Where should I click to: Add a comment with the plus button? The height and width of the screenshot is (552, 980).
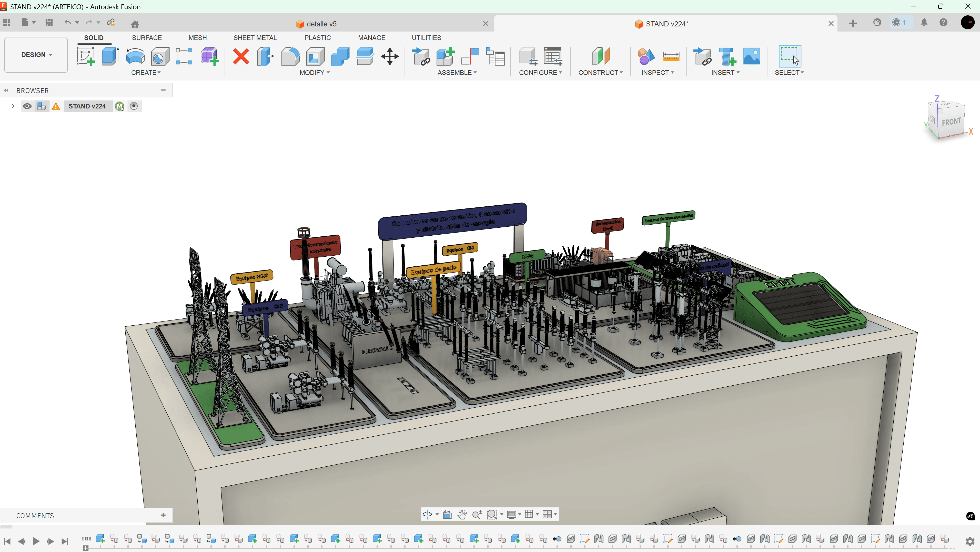pyautogui.click(x=163, y=515)
